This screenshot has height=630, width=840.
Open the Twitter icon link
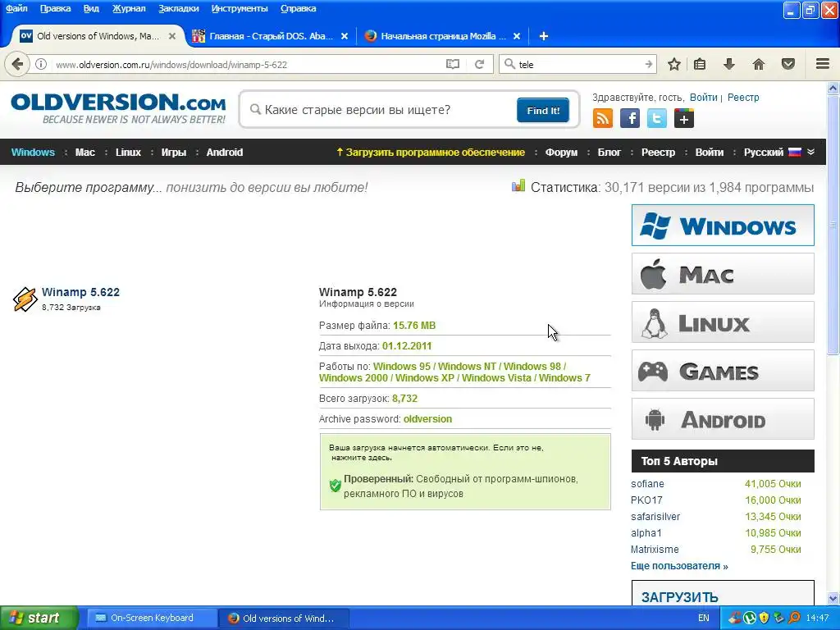[657, 118]
